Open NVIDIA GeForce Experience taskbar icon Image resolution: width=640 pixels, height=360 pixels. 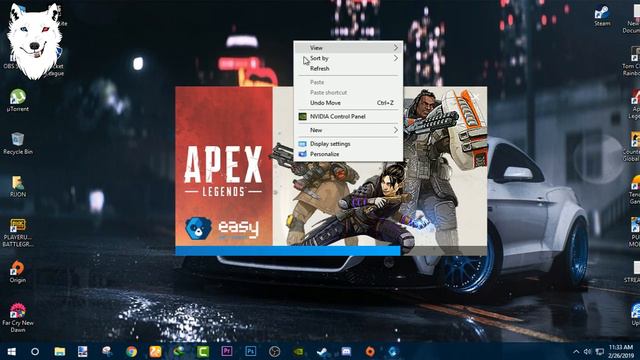click(298, 351)
